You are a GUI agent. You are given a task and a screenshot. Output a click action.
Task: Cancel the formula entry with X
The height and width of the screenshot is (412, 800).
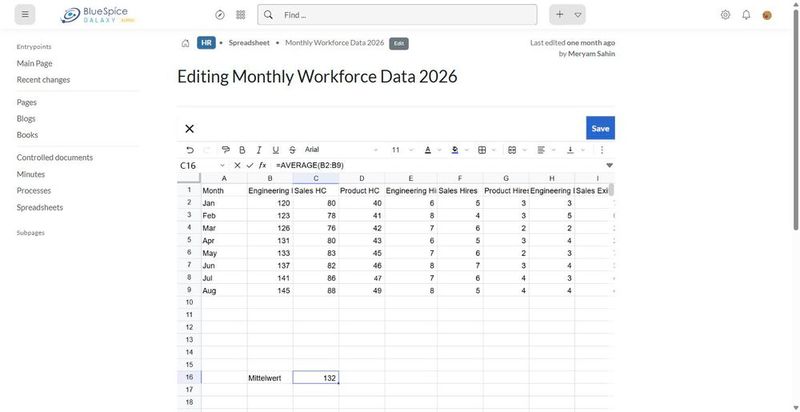(x=237, y=166)
